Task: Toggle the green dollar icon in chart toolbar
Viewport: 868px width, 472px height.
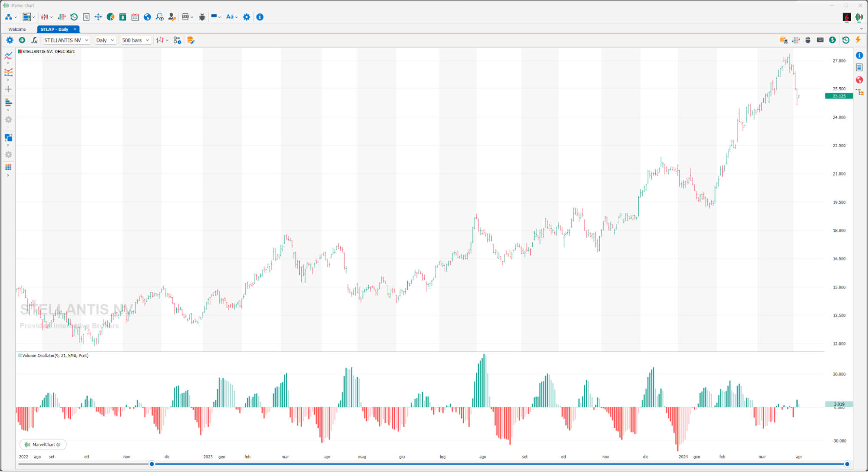Action: coord(832,40)
